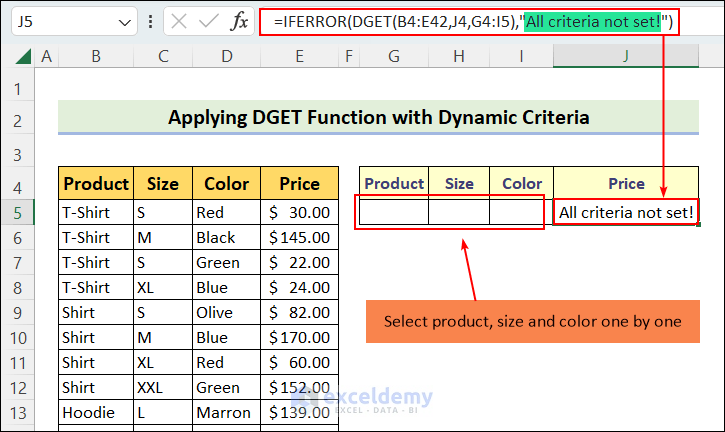Viewport: 725px width, 432px height.
Task: Click the Insert Function fx icon
Action: [x=240, y=21]
